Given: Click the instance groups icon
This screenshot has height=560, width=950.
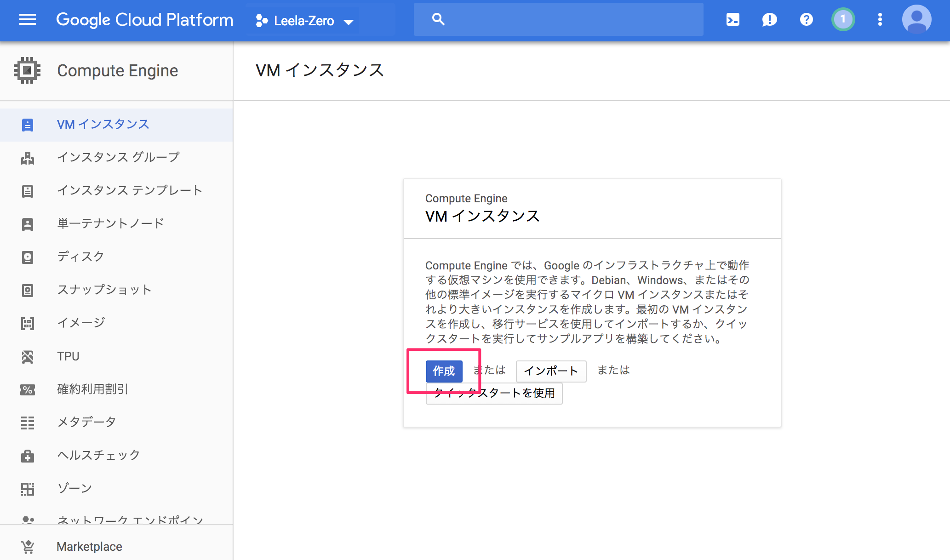Looking at the screenshot, I should 28,158.
